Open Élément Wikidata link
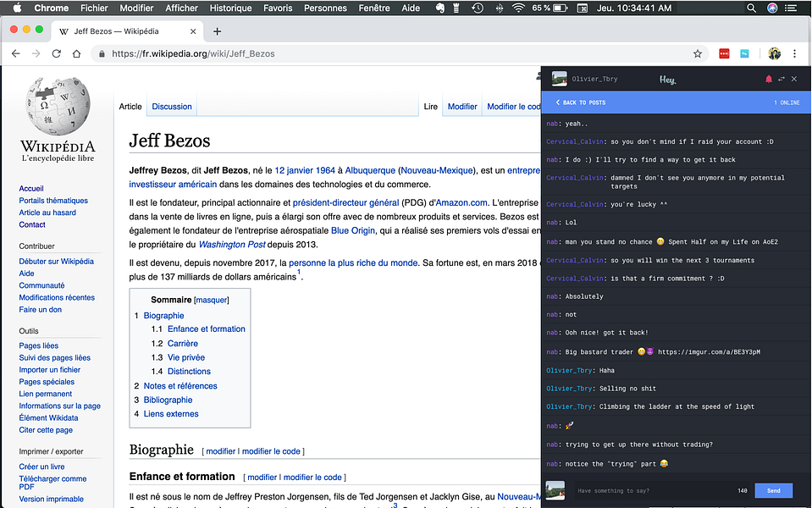 click(x=48, y=417)
